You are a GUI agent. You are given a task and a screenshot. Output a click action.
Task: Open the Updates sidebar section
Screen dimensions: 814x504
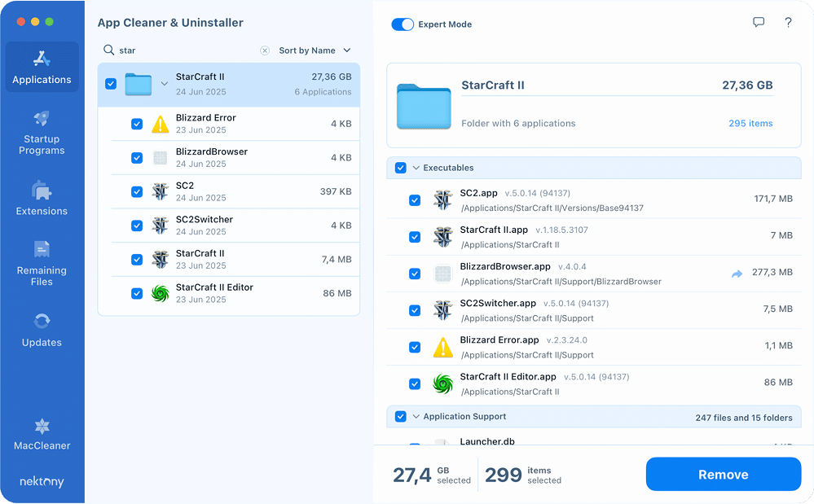[42, 330]
